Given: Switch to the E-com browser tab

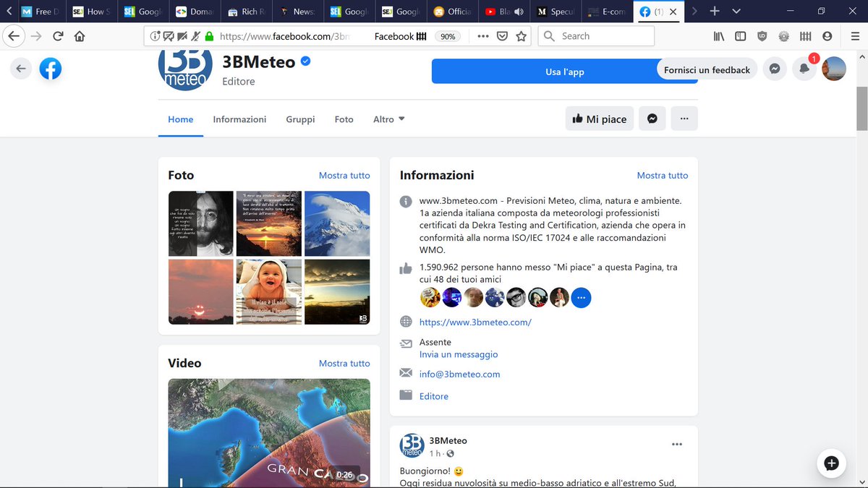Looking at the screenshot, I should coord(606,12).
